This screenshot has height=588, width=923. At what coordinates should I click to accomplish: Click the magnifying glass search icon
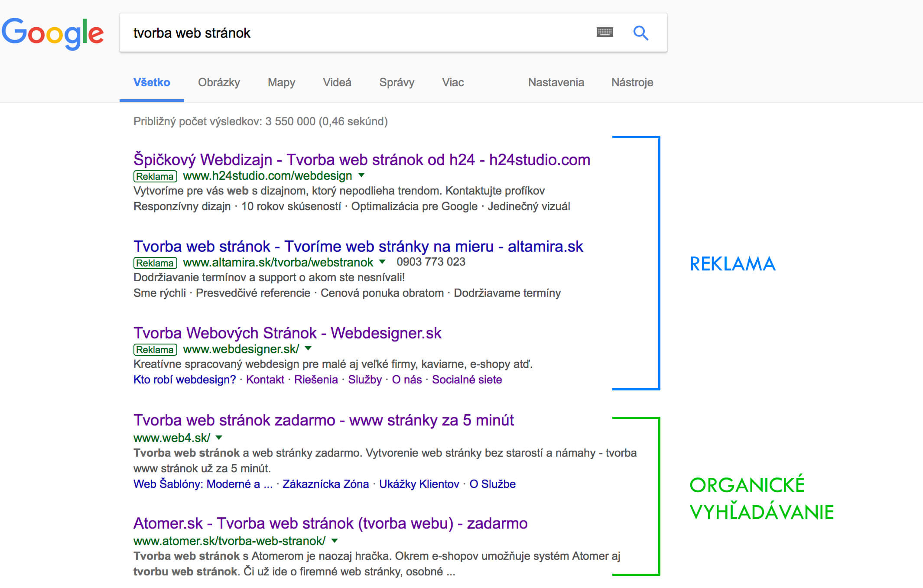[640, 33]
